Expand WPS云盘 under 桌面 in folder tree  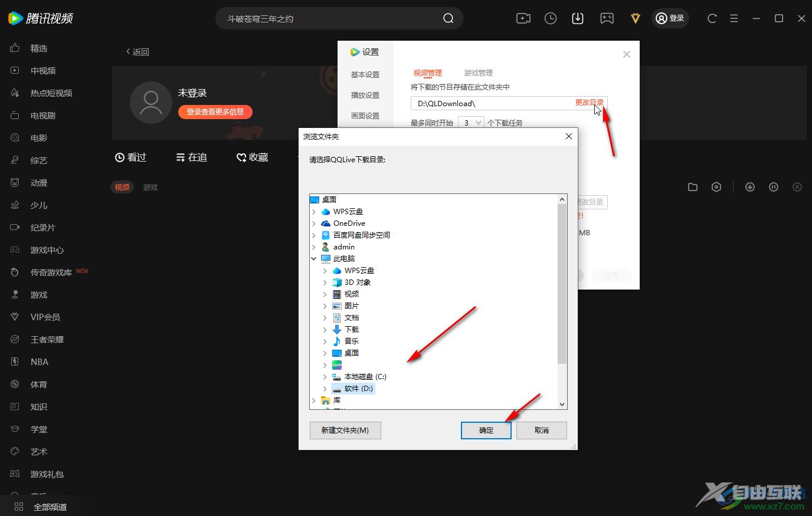pyautogui.click(x=314, y=212)
